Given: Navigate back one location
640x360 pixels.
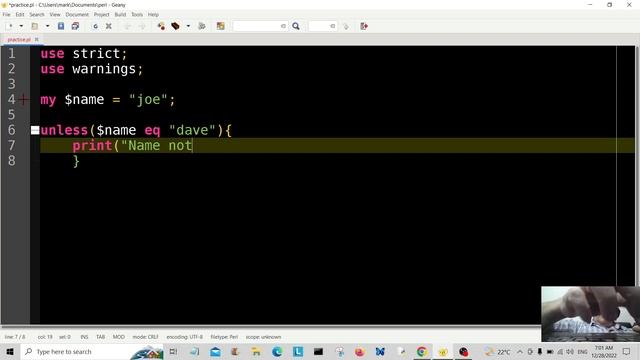Looking at the screenshot, I should click(x=127, y=26).
